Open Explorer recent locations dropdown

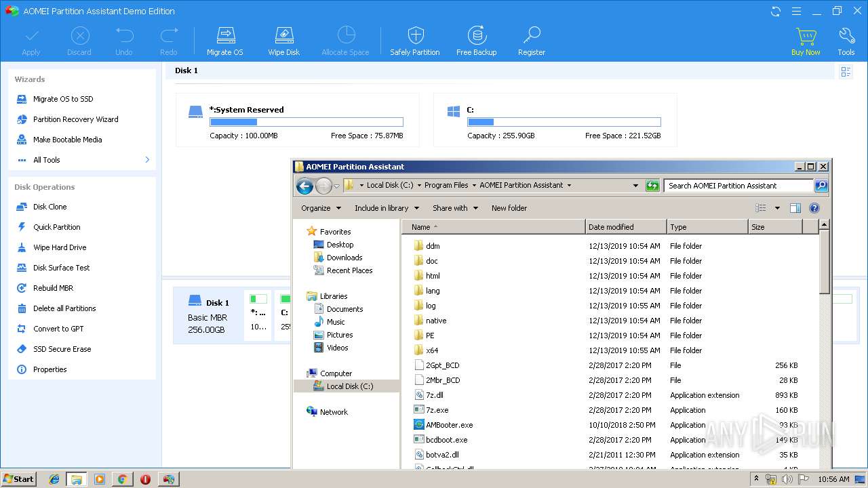(x=336, y=186)
